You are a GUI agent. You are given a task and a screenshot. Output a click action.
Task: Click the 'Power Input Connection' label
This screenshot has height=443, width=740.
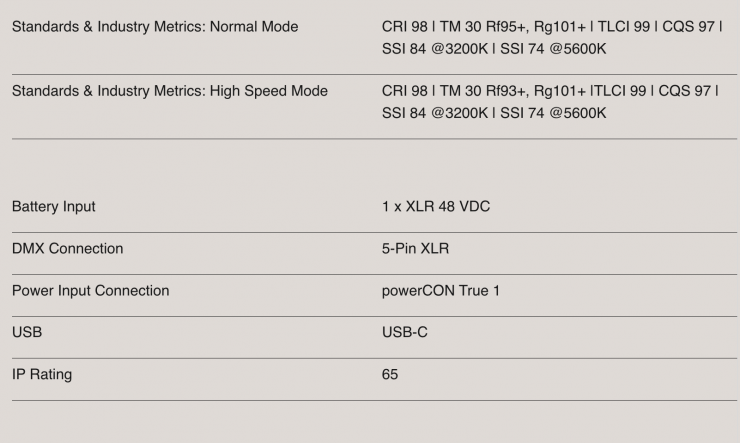pos(91,291)
